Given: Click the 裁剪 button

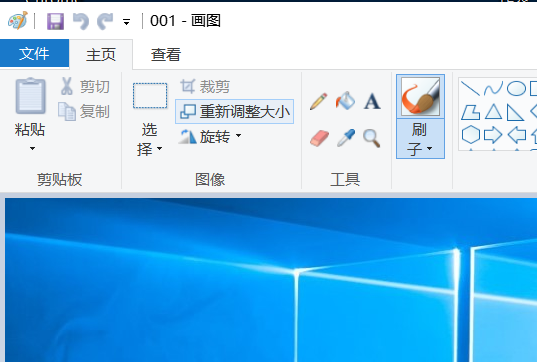Looking at the screenshot, I should point(205,86).
